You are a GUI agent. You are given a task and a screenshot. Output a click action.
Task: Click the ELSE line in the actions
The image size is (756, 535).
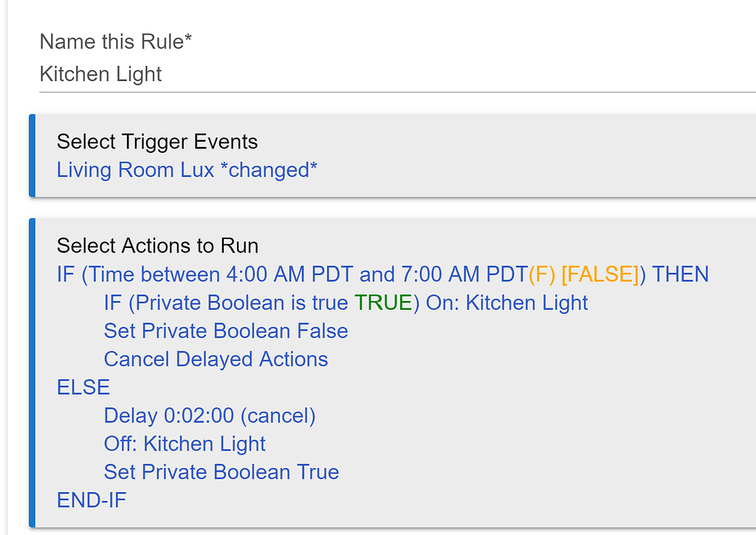click(x=83, y=387)
